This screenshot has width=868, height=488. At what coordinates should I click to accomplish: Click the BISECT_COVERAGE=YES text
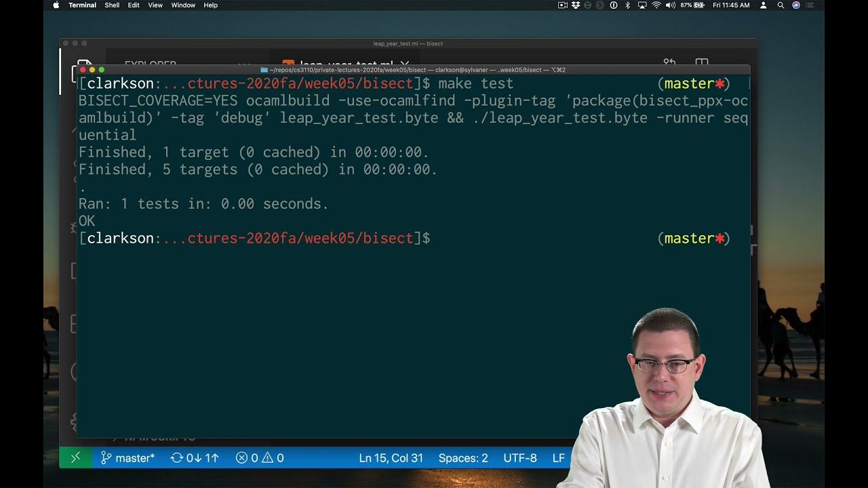coord(158,101)
